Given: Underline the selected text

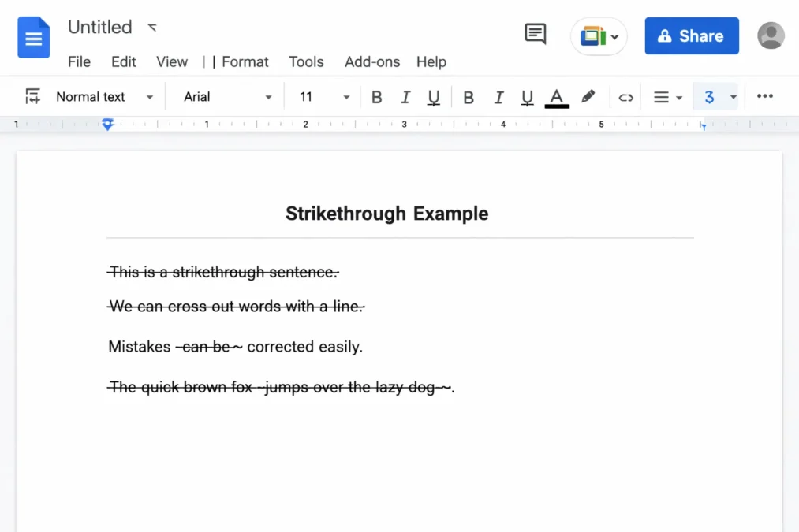Looking at the screenshot, I should point(433,96).
